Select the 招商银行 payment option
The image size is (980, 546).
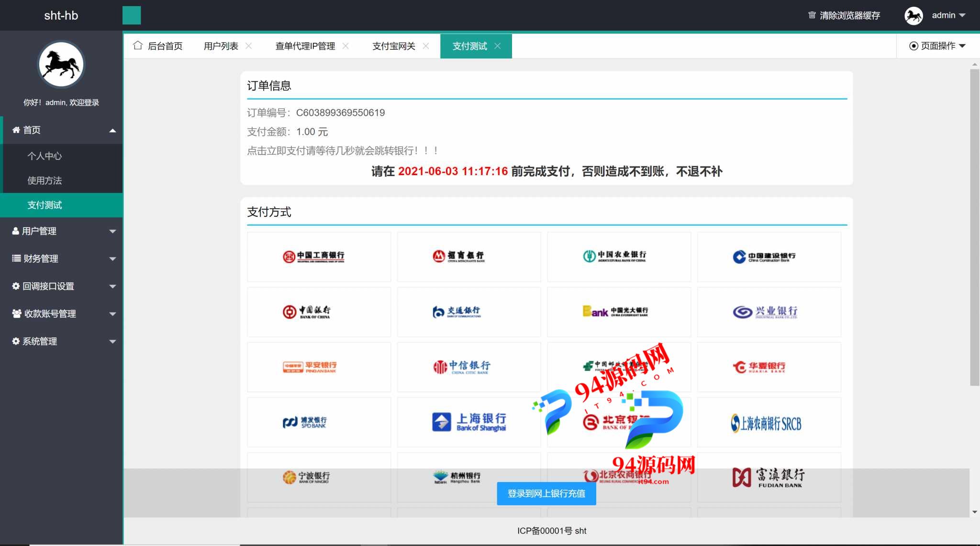(469, 257)
